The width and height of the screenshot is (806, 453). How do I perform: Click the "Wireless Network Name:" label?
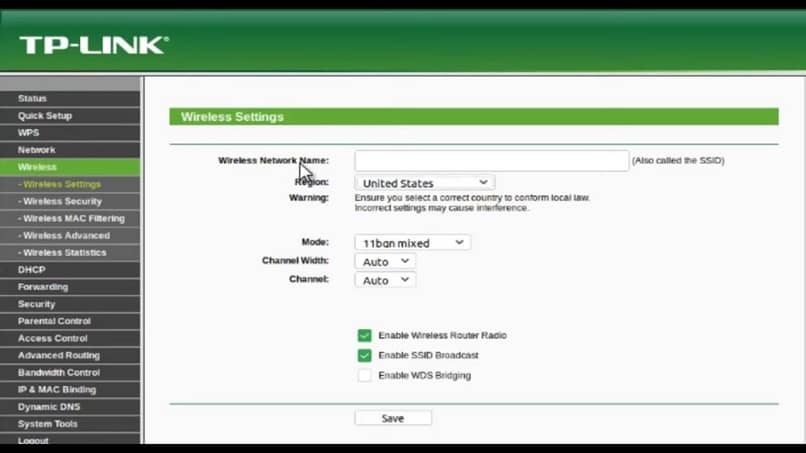click(273, 160)
